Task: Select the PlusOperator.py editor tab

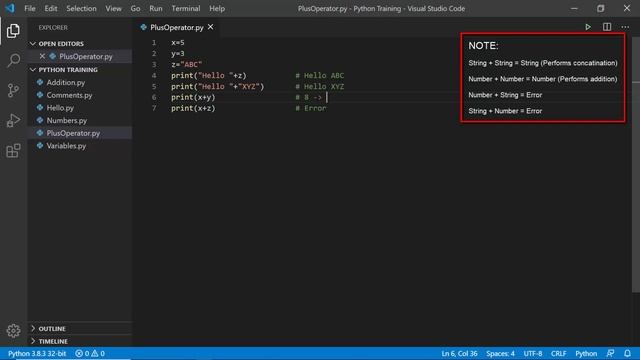Action: (176, 27)
